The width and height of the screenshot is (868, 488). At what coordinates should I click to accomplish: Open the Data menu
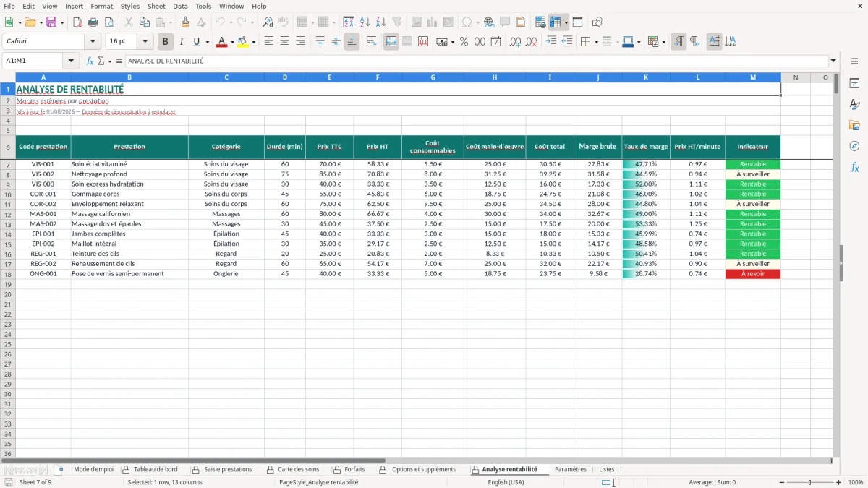point(180,6)
